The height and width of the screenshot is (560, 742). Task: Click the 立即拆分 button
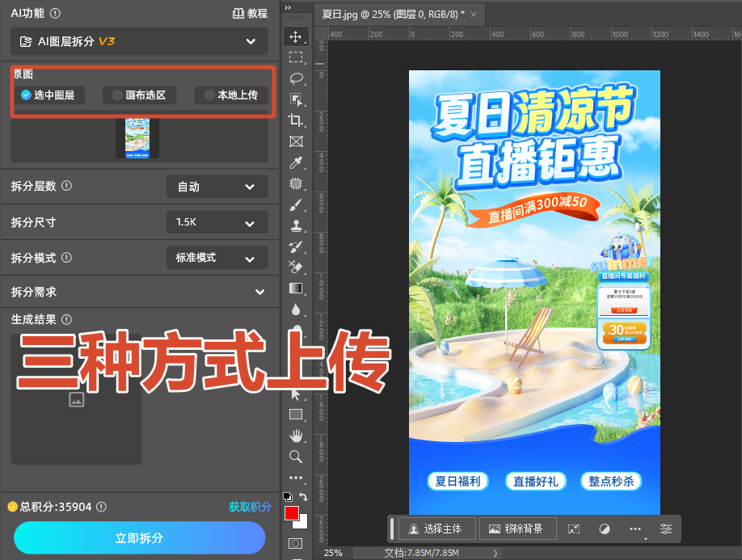click(x=140, y=537)
